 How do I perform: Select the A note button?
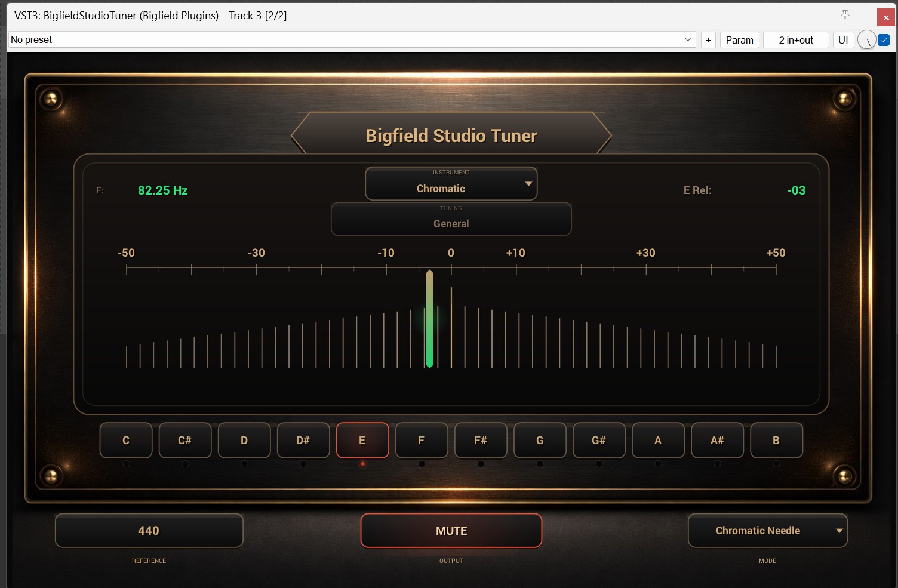(x=658, y=441)
